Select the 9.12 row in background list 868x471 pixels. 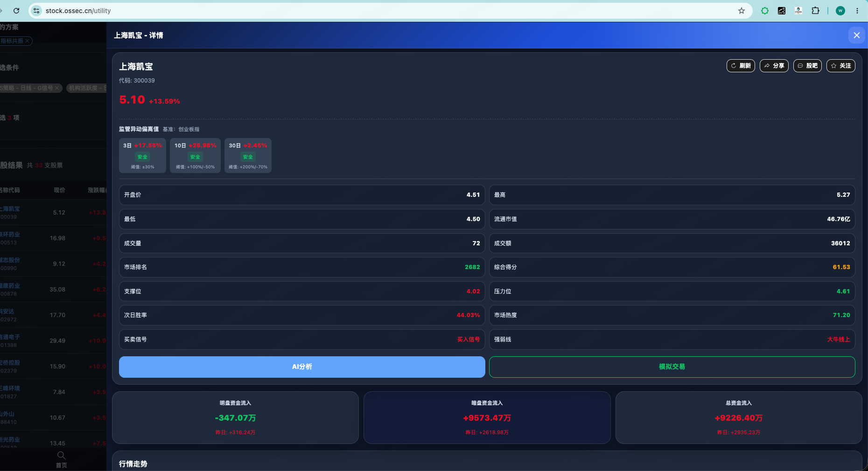[x=53, y=264]
